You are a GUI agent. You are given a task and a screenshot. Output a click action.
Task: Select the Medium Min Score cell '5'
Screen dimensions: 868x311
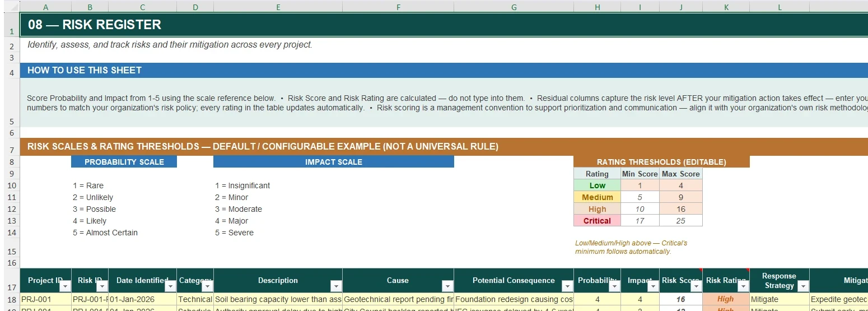tap(640, 197)
